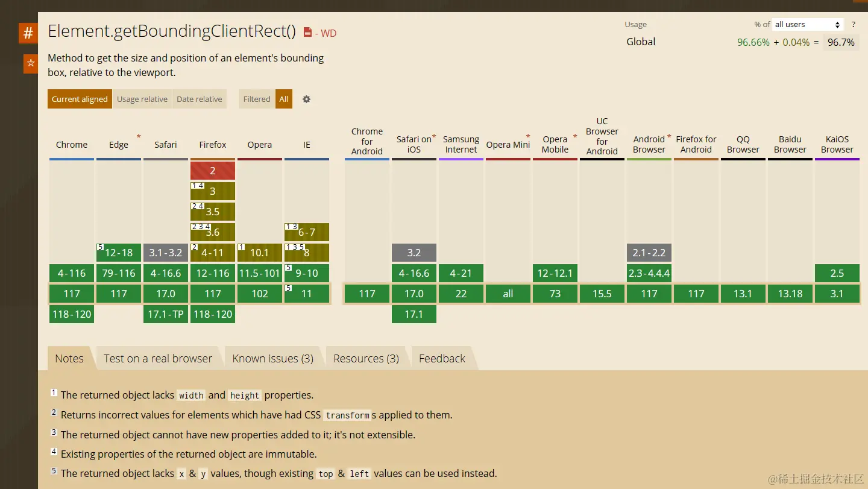868x489 pixels.
Task: Select the KaiOS 2.5 cell
Action: 837,273
